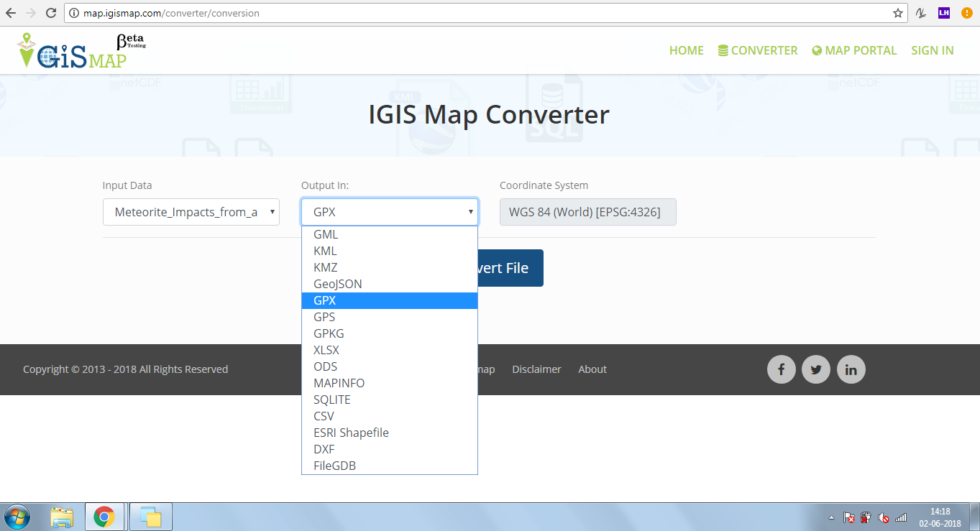Open the Output In dropdown
Viewport: 980px width, 531px height.
pyautogui.click(x=389, y=211)
